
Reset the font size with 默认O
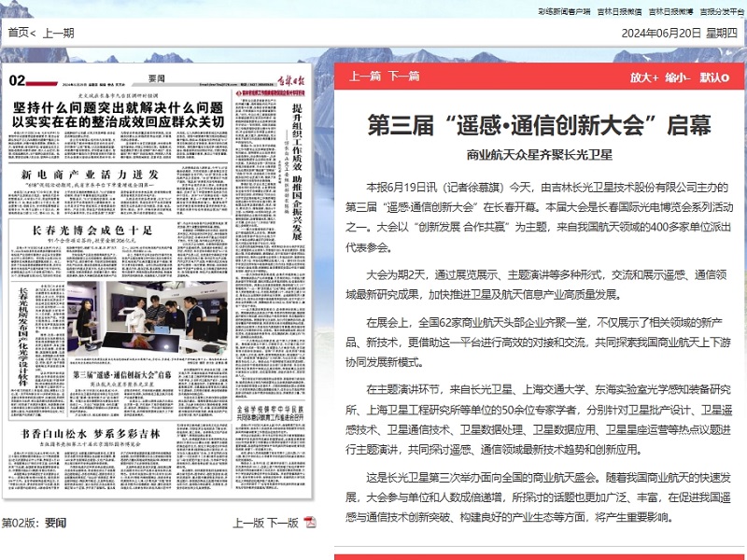click(x=713, y=77)
